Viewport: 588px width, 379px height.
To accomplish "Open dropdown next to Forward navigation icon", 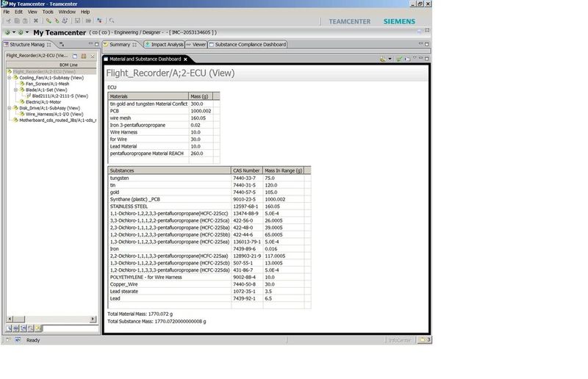I will click(27, 32).
